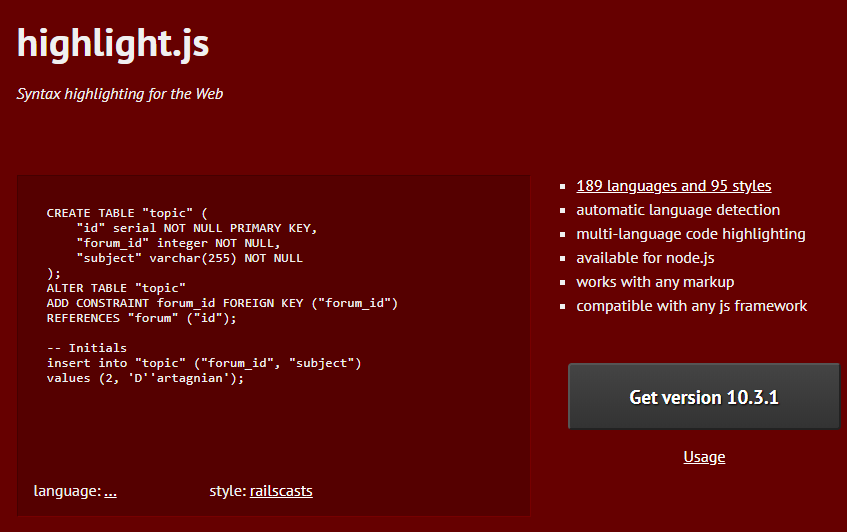This screenshot has width=847, height=532.
Task: Click compatible with any js framework item
Action: click(691, 306)
